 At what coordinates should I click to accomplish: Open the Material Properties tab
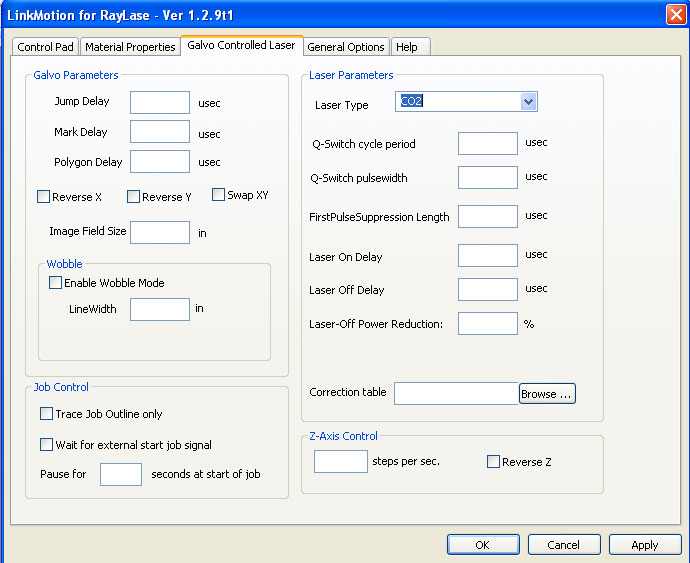130,47
